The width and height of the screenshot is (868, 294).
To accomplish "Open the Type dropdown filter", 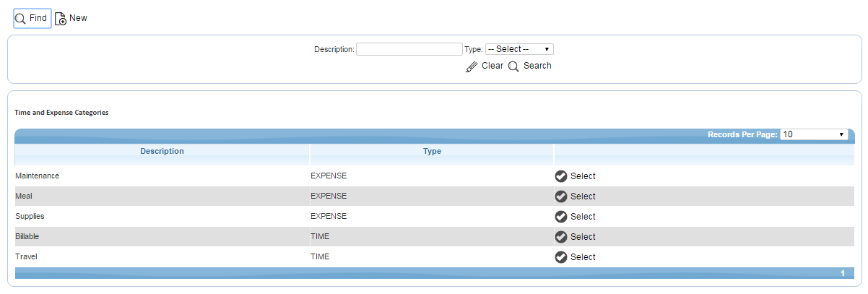I will pyautogui.click(x=519, y=49).
